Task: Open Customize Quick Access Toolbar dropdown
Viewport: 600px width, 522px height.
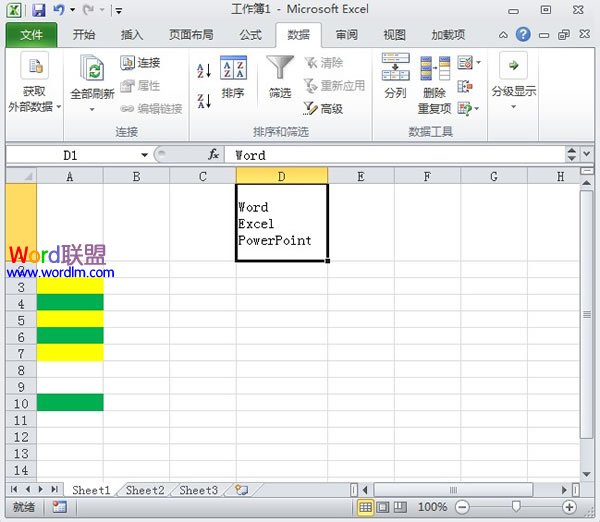Action: [x=119, y=11]
